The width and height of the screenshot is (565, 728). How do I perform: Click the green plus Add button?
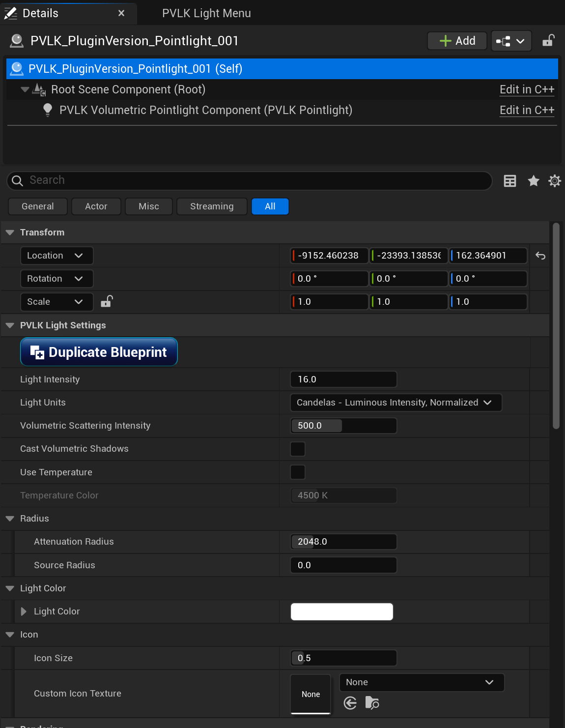[457, 41]
